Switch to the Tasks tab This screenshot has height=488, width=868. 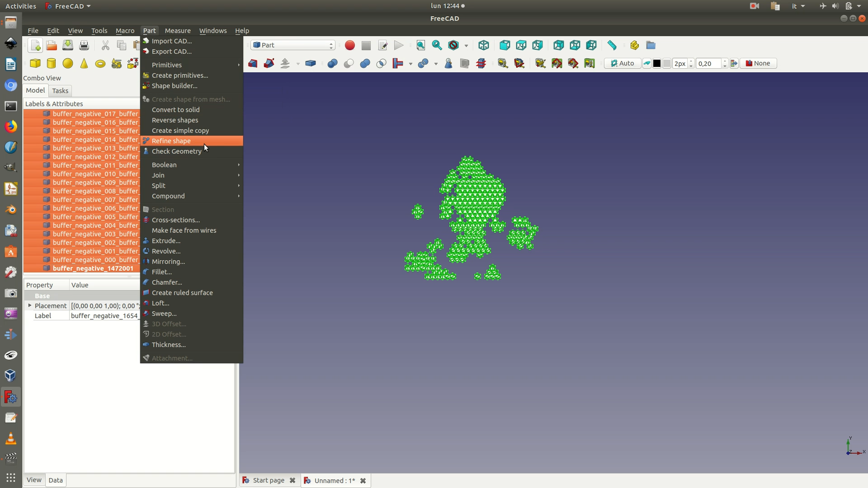(60, 91)
